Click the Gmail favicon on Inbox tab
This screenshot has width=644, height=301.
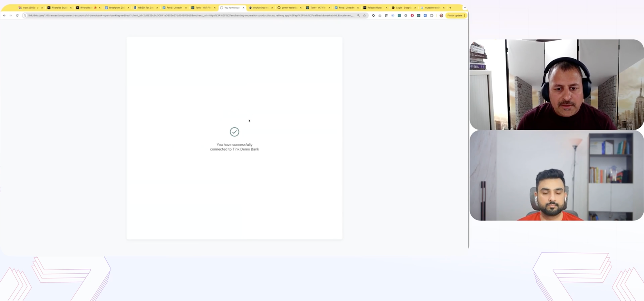click(20, 8)
